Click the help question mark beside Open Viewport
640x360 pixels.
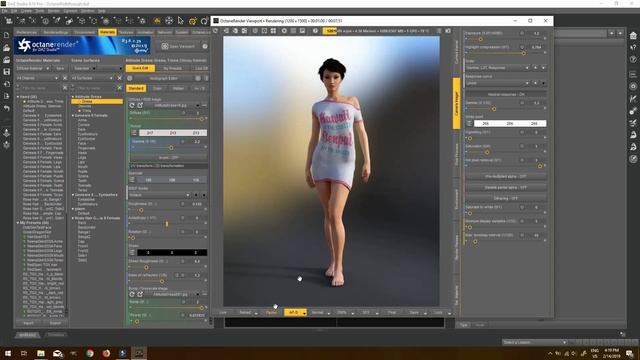click(x=205, y=47)
